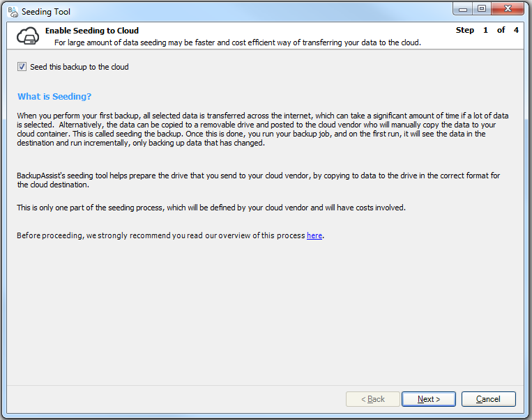Uncheck the Seed this backup checkbox
Viewport: 532px width, 420px height.
22,66
